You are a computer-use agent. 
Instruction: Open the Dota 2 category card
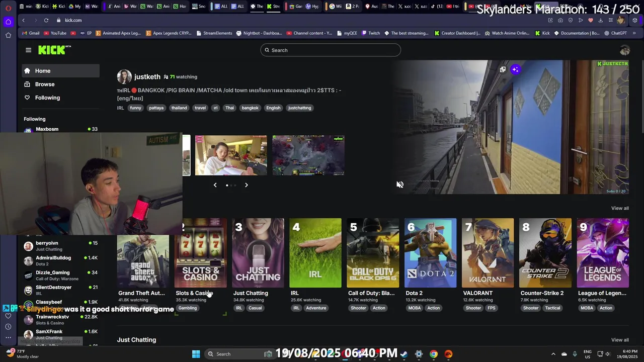click(431, 253)
